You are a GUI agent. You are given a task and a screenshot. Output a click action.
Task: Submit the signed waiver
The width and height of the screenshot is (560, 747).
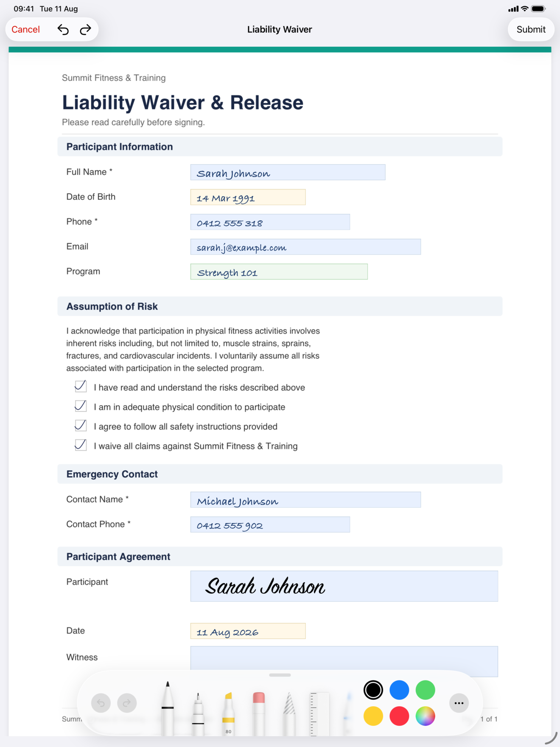click(x=531, y=29)
